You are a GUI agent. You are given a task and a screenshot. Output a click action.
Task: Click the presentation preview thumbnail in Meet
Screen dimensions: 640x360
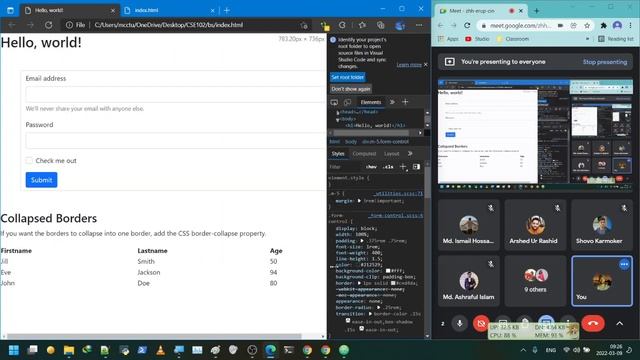[535, 135]
